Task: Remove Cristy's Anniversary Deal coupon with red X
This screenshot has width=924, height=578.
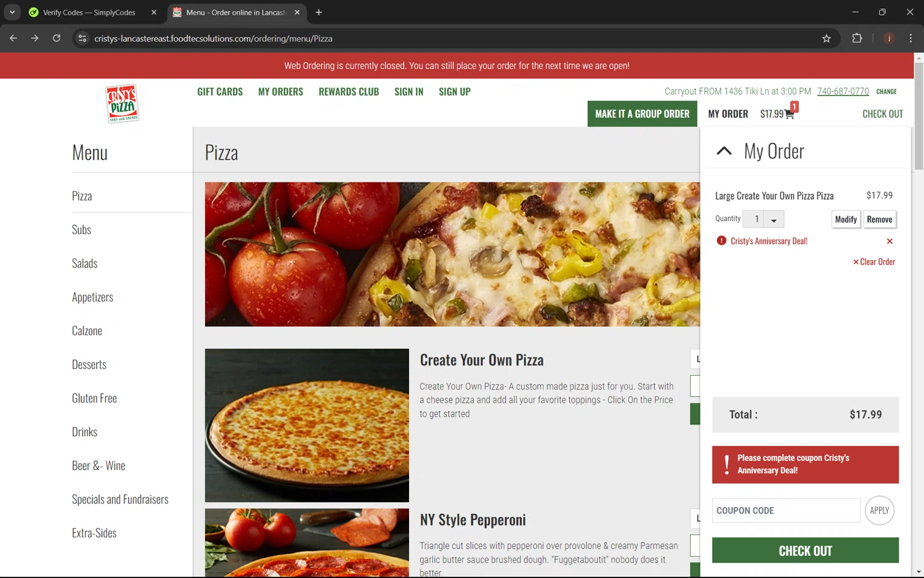Action: click(890, 241)
